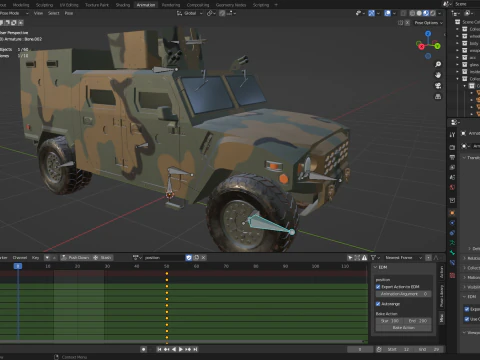This screenshot has width=480, height=360.
Task: Toggle camera view icon
Action: click(438, 86)
